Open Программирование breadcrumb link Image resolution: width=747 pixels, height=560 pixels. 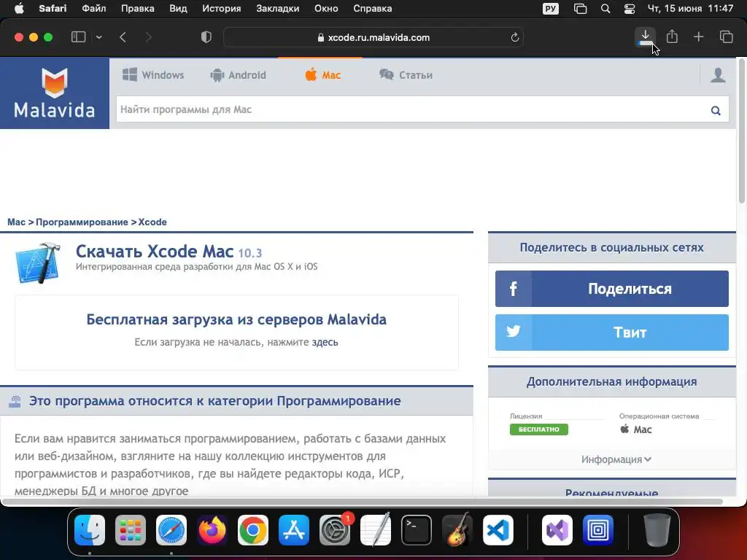(x=82, y=222)
